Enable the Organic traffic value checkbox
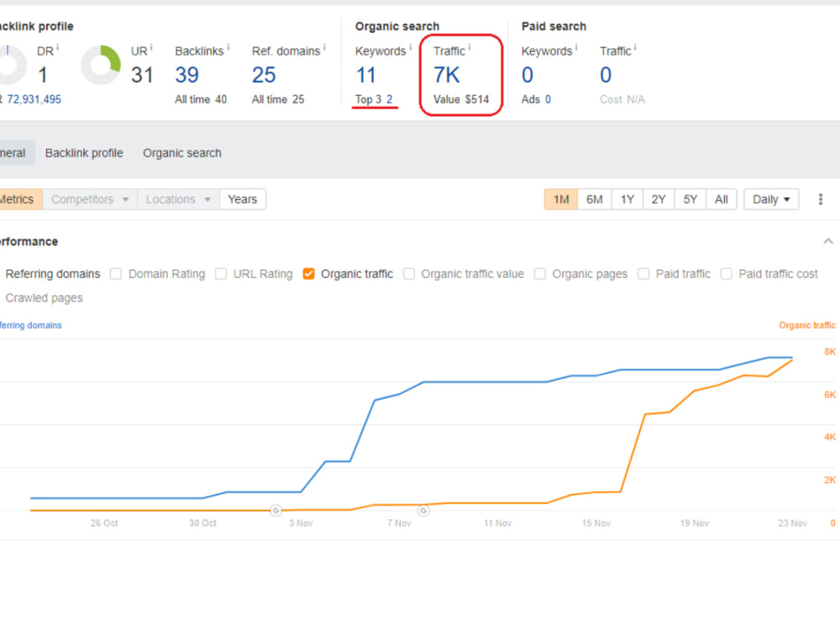The height and width of the screenshot is (630, 840). [409, 274]
